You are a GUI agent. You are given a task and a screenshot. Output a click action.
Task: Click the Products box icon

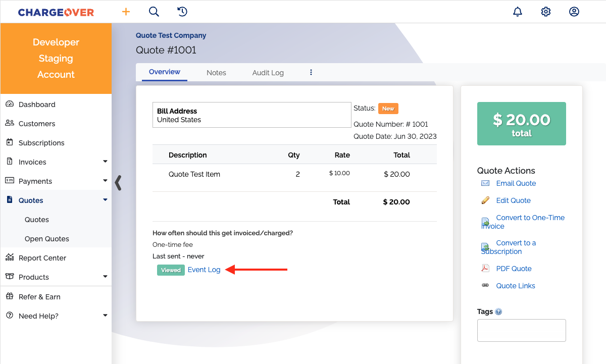(x=10, y=277)
